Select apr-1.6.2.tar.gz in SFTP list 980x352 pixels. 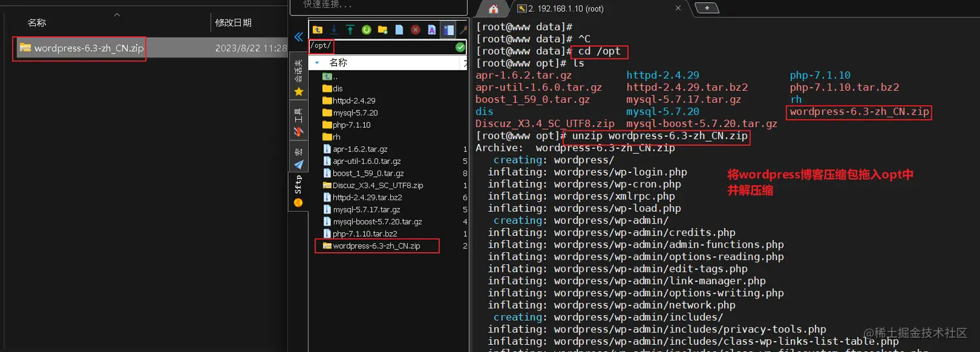[x=355, y=149]
